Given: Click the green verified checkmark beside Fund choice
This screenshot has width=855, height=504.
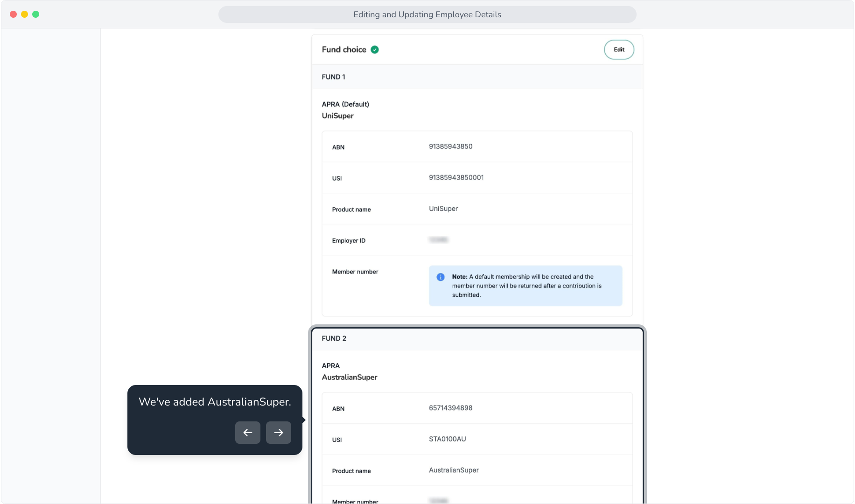Looking at the screenshot, I should point(375,49).
